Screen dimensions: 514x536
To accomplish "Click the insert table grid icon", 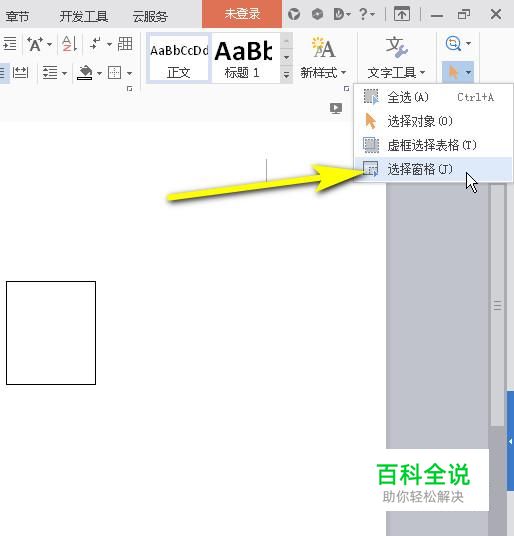I will (125, 44).
